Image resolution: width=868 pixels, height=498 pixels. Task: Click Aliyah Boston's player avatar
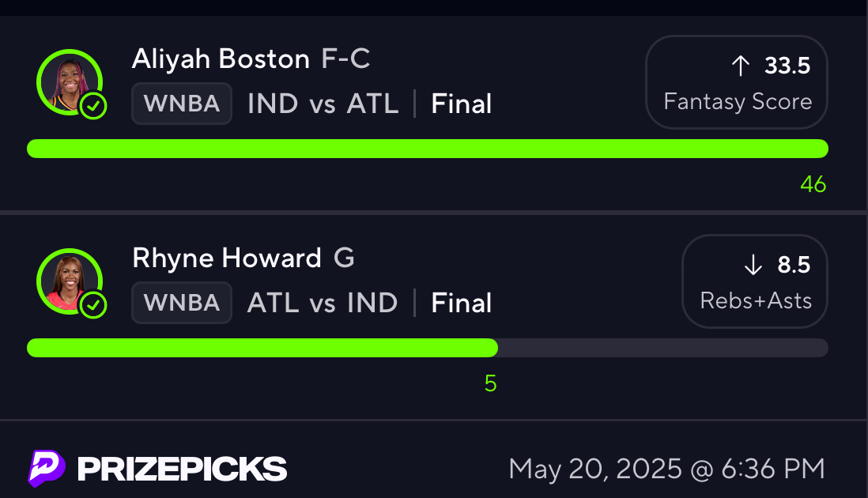coord(70,82)
